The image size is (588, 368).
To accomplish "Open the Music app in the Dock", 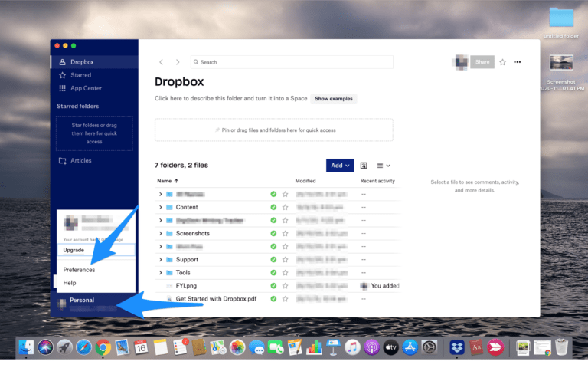I will pyautogui.click(x=352, y=347).
